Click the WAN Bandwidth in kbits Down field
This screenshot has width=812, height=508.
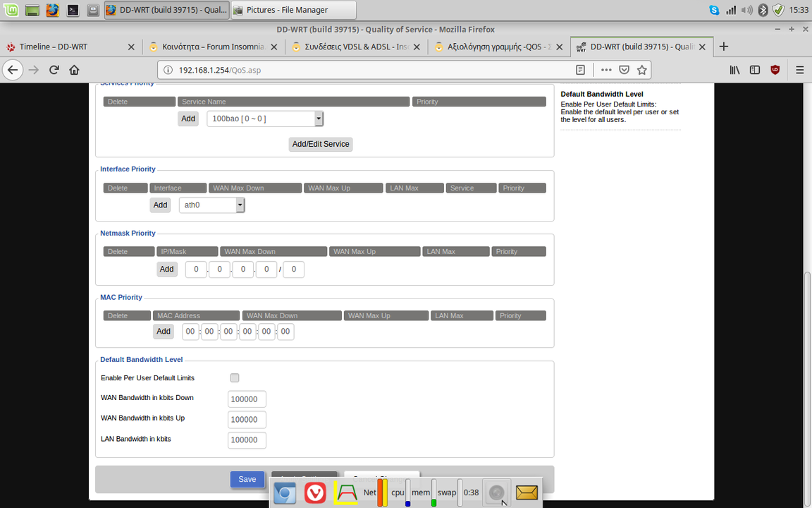(247, 399)
